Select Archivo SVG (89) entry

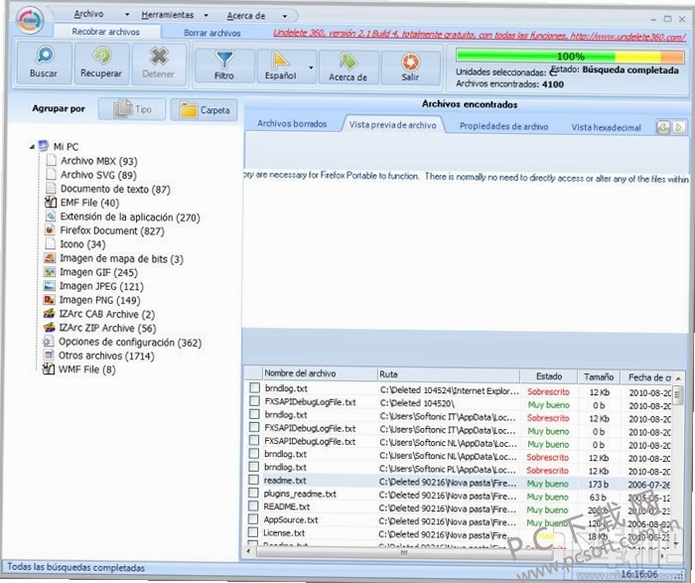point(91,175)
